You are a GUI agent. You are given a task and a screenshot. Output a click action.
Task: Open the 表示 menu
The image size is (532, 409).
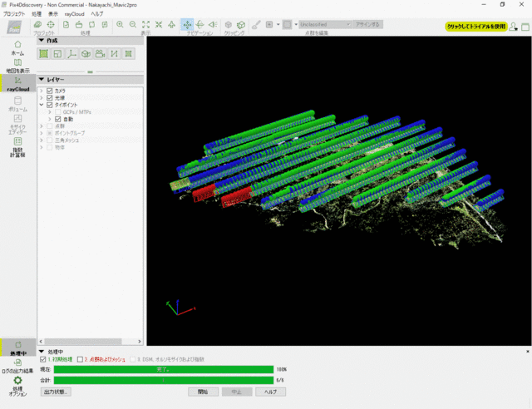(53, 14)
